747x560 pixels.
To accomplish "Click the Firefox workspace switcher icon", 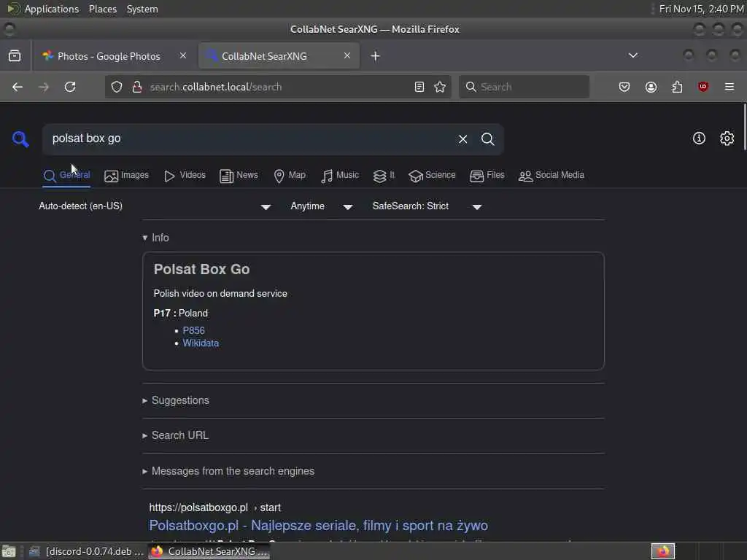I will [663, 551].
